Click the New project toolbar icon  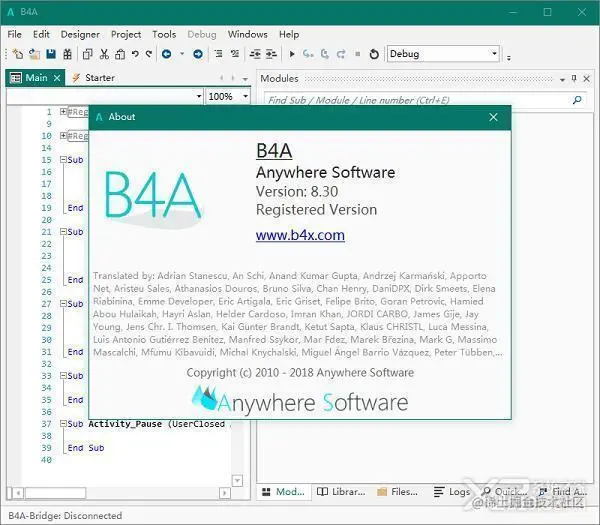click(x=18, y=54)
